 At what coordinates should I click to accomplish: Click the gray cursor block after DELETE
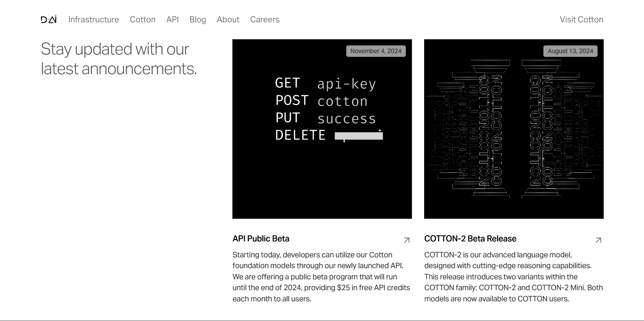359,136
